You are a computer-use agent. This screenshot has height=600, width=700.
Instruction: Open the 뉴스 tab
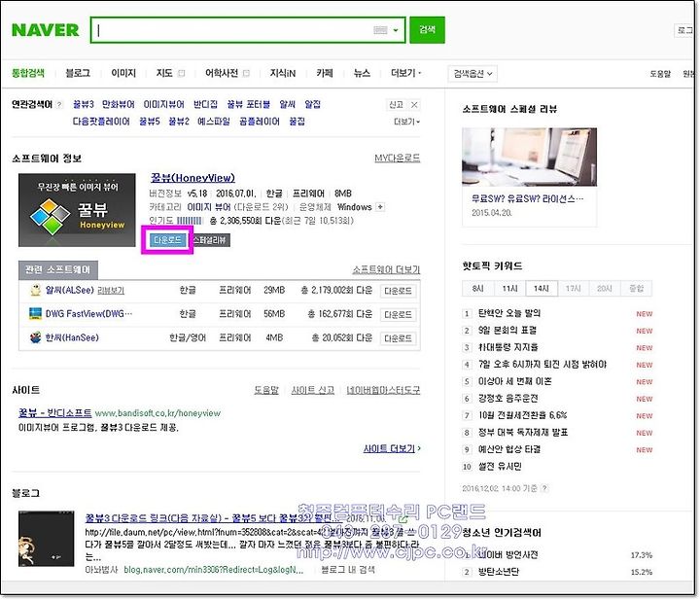[362, 73]
